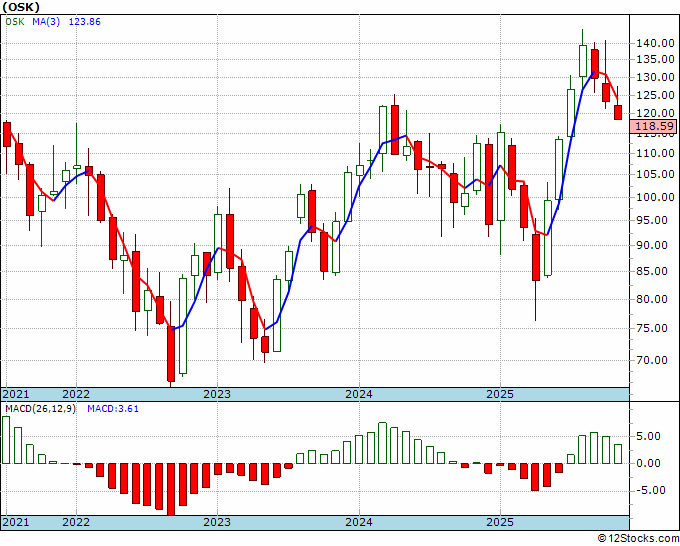Click the deepest red MACD bar in 2022
680x546 pixels.
pos(171,489)
